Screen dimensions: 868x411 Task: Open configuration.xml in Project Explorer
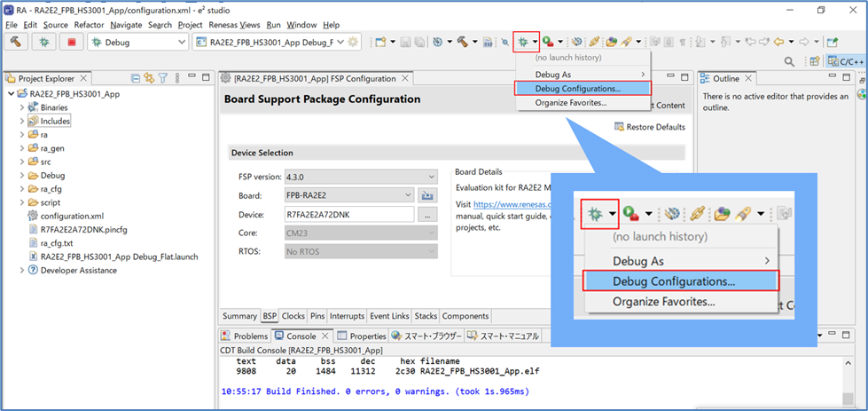[x=72, y=216]
